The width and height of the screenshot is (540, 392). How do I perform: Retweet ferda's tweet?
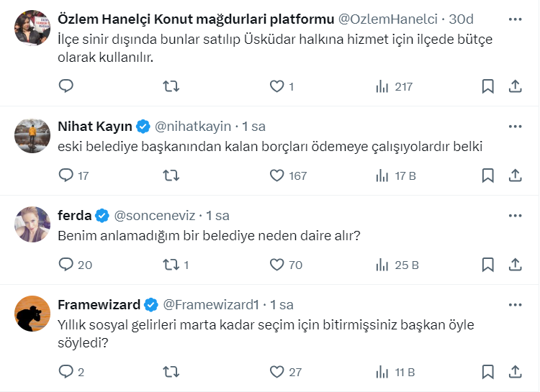coord(171,265)
